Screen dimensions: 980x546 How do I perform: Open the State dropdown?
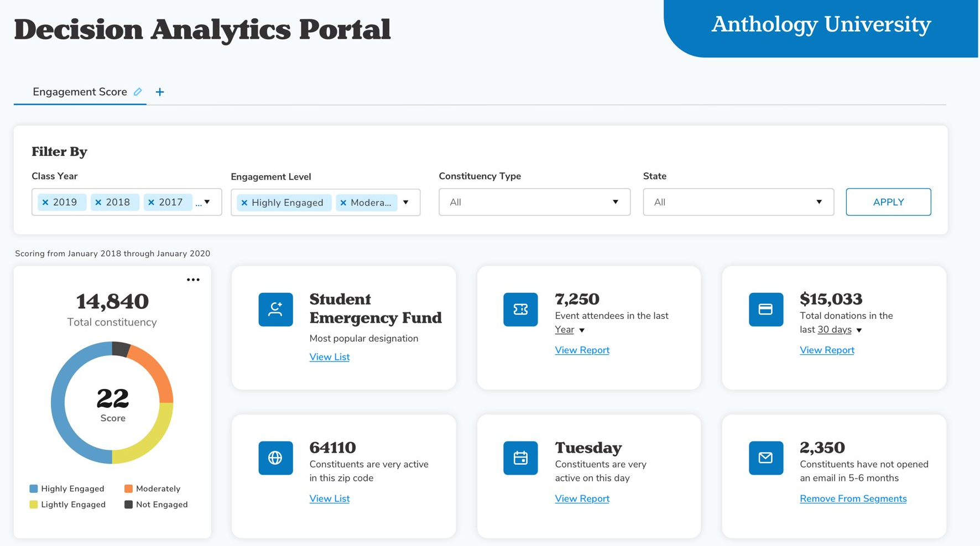[x=738, y=202]
